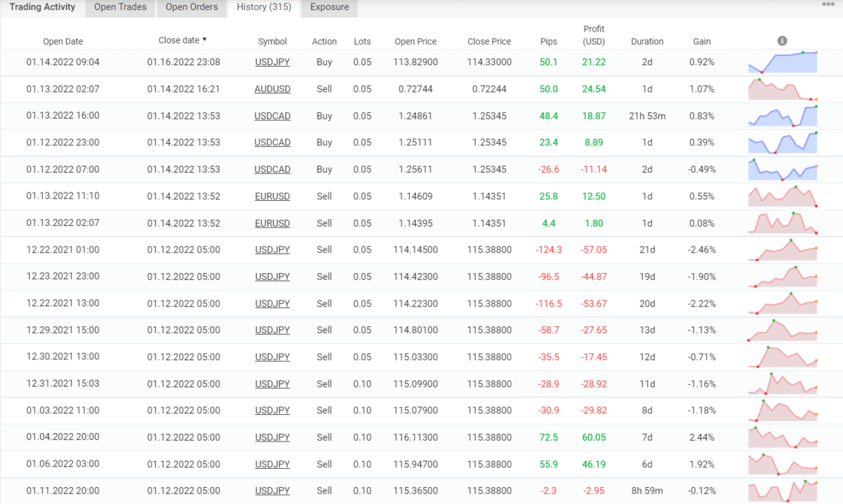Screen dimensions: 843x504
Task: Select the duration value 8h 59m
Action: pos(647,491)
